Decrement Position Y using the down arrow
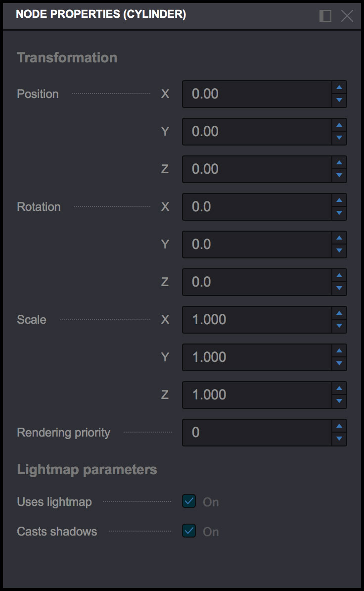The image size is (364, 591). (339, 138)
